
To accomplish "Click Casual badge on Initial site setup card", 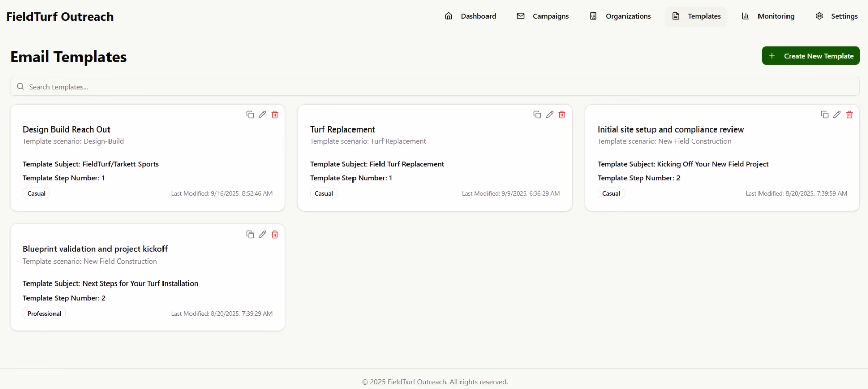I will click(611, 194).
